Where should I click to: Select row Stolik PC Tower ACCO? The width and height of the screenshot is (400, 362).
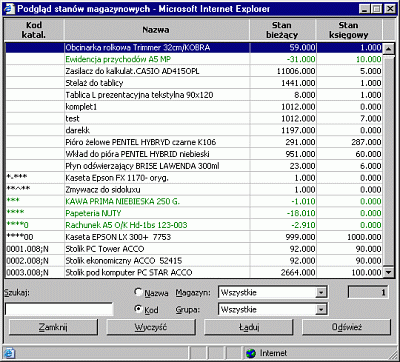click(194, 249)
